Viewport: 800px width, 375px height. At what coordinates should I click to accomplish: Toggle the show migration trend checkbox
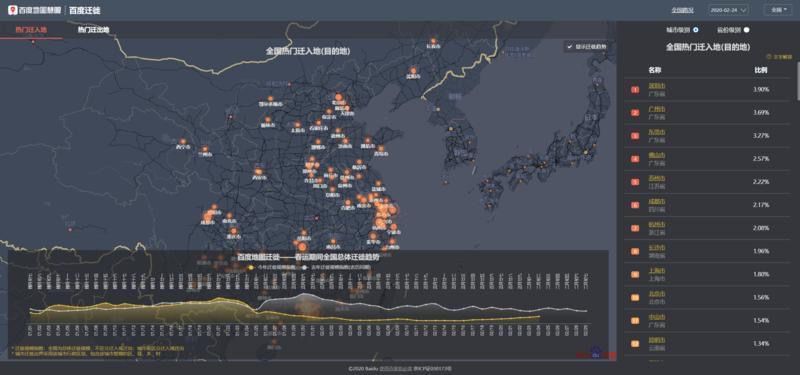[570, 46]
